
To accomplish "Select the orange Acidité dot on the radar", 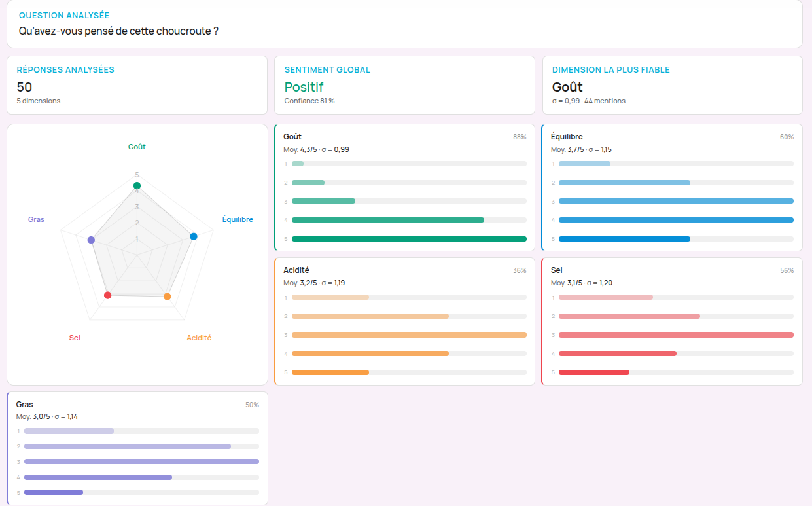I will click(167, 297).
